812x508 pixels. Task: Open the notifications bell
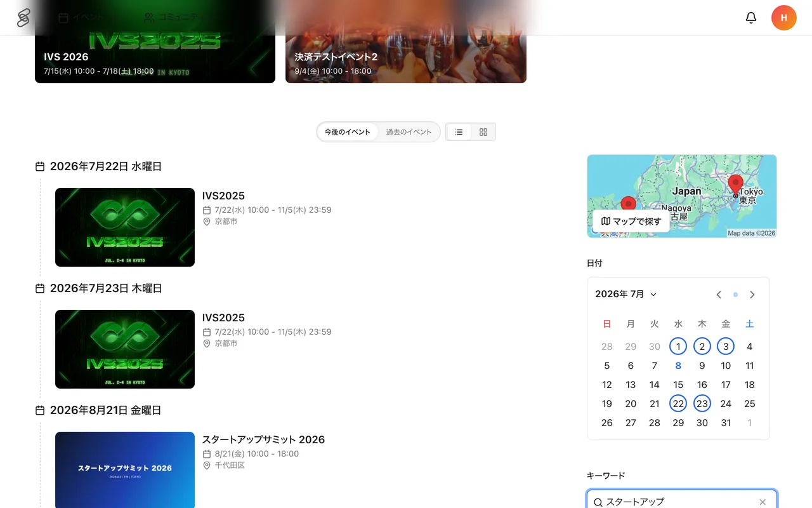(751, 18)
